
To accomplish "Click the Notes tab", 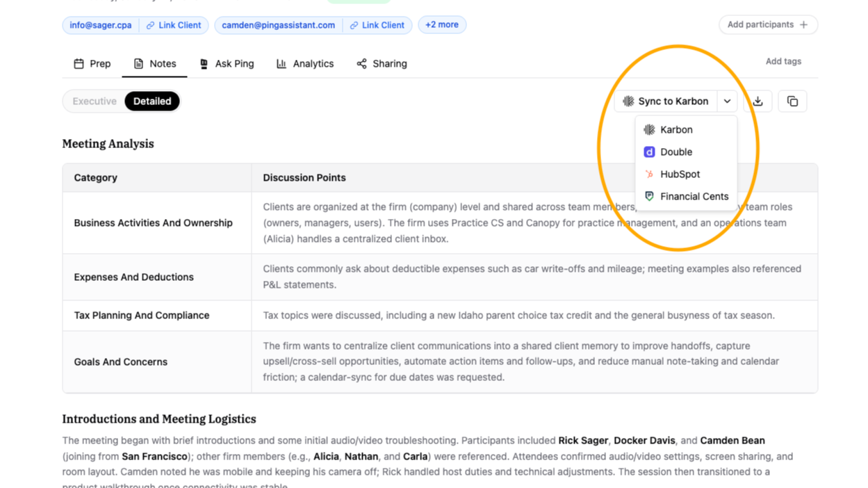I will tap(155, 64).
